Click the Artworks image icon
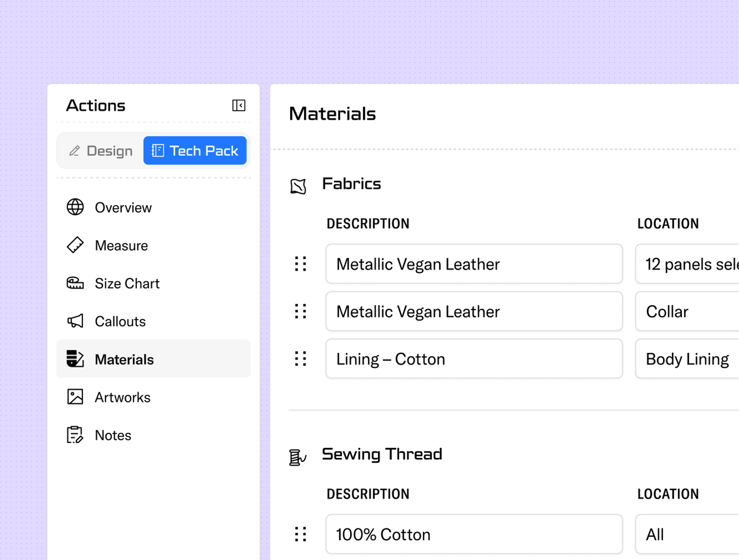The height and width of the screenshot is (560, 739). coord(75,397)
